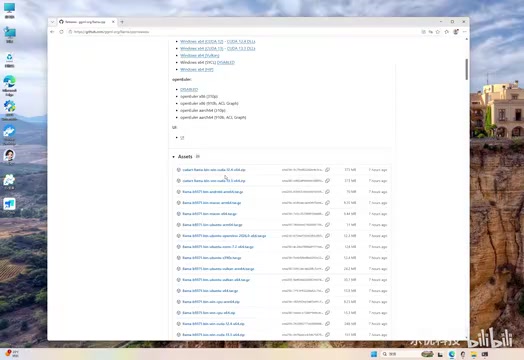The image size is (524, 360).
Task: Open DISABLED link under openEuler heading
Action: click(189, 90)
